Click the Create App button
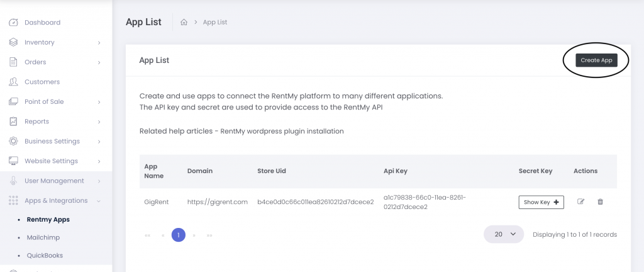The image size is (644, 272). (596, 60)
